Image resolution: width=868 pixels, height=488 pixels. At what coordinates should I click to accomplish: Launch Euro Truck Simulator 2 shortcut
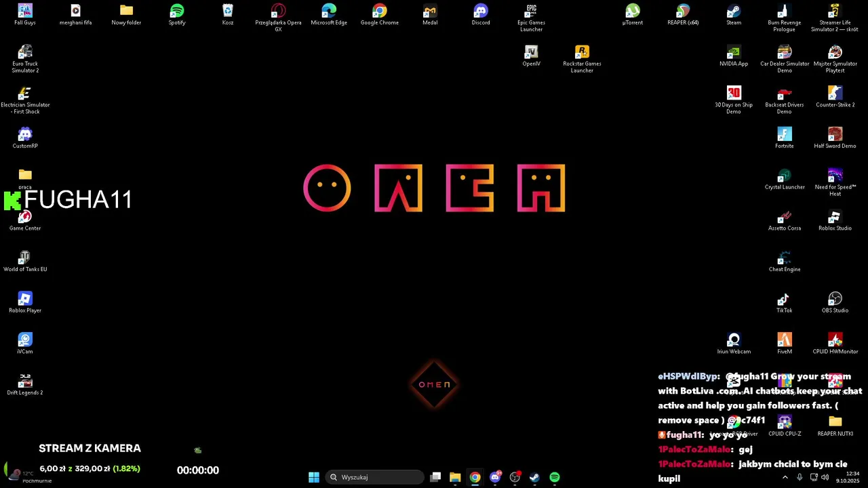(25, 59)
